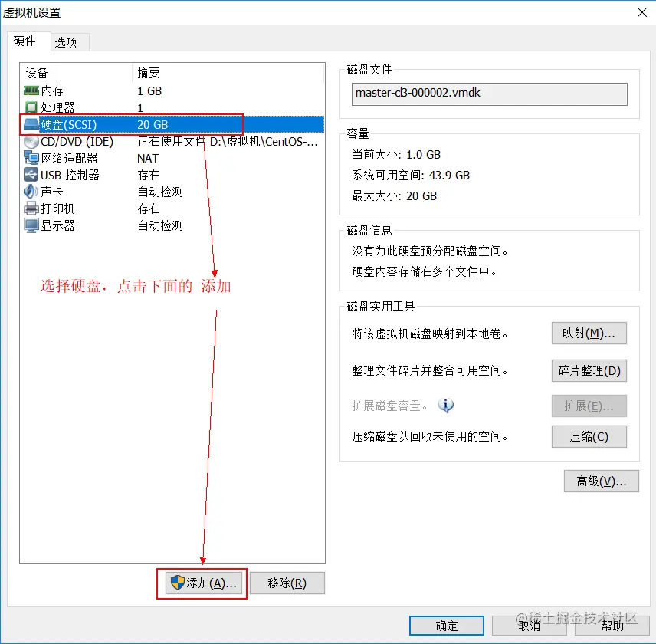
Task: Click the 压缩(C) button
Action: (589, 436)
